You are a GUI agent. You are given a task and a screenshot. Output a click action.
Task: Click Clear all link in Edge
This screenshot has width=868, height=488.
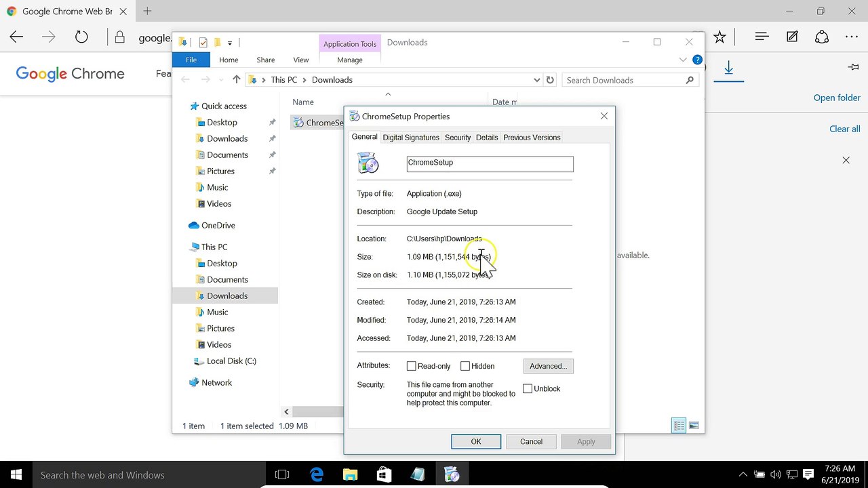point(844,129)
